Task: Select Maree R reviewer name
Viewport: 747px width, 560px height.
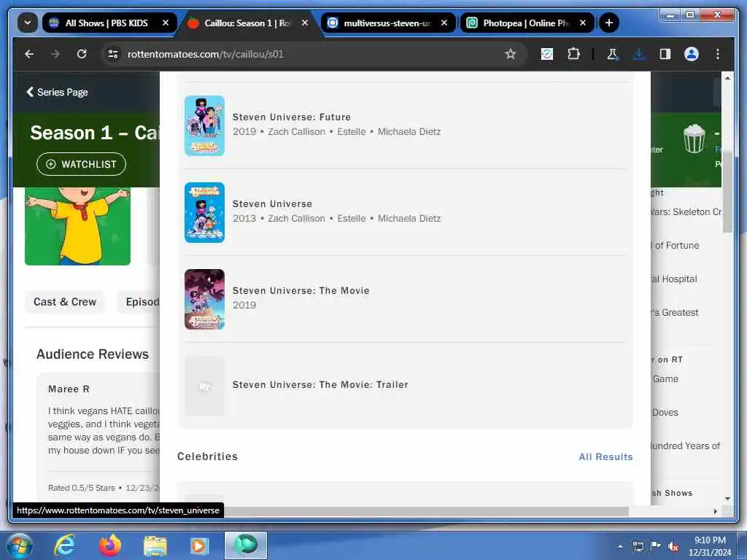Action: click(x=69, y=389)
